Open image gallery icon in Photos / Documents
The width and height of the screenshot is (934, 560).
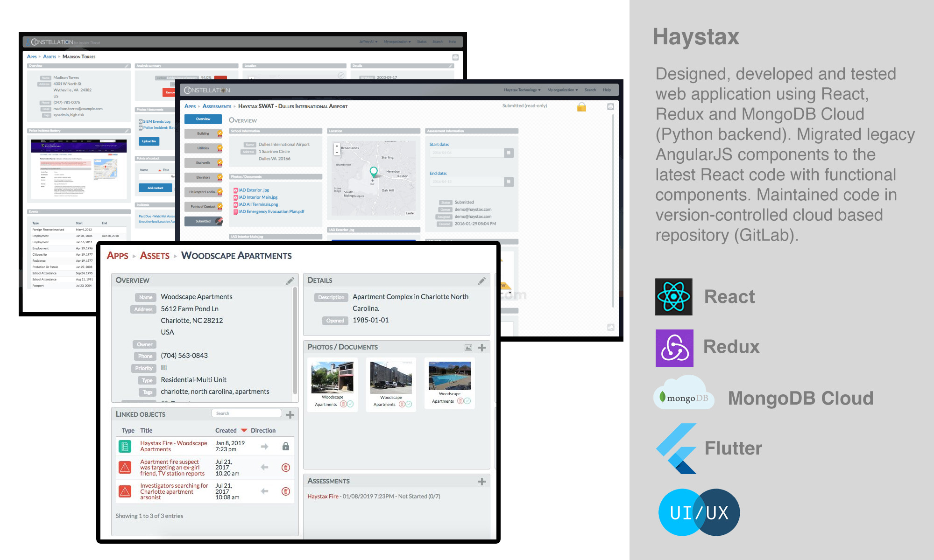click(468, 348)
